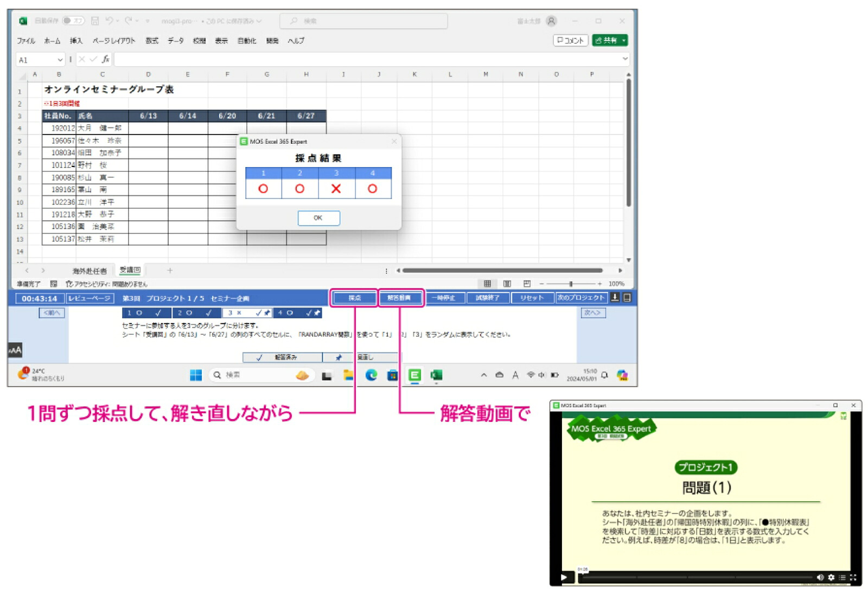This screenshot has width=868, height=589.
Task: Click the horizontal sheet scrollbar
Action: (503, 270)
